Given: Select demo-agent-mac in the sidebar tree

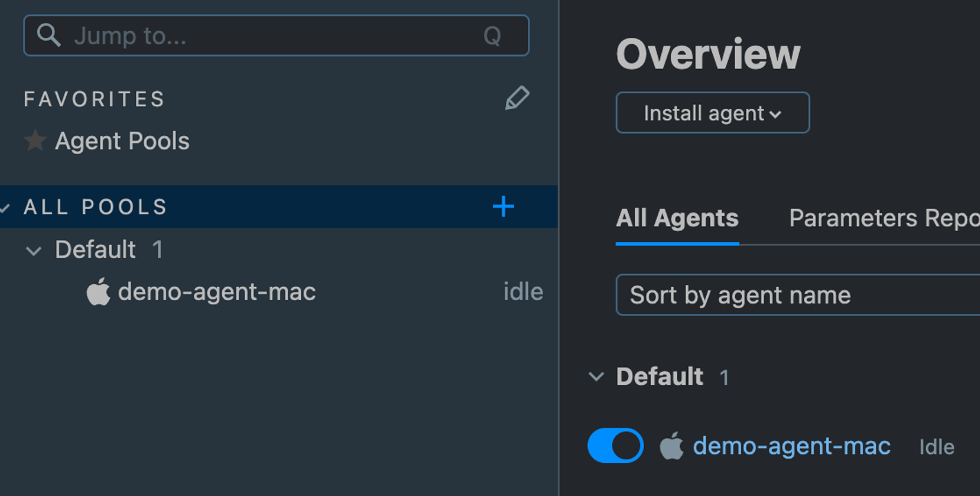Looking at the screenshot, I should pos(217,292).
